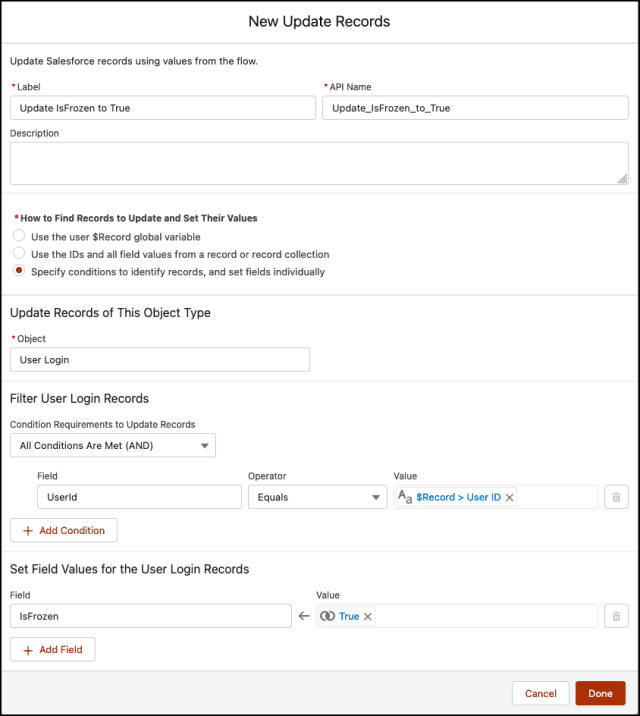Viewport: 640px width, 716px height.
Task: Open the Equals operator dropdown
Action: click(x=318, y=497)
